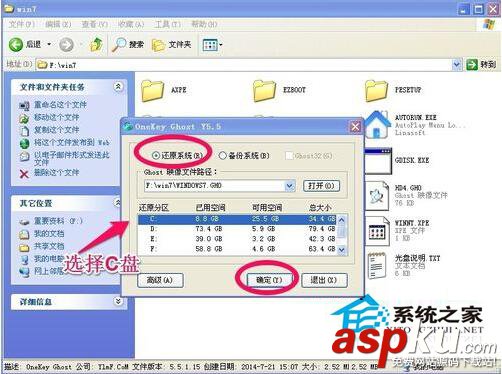Click the red X delete icon

[x=24, y=174]
